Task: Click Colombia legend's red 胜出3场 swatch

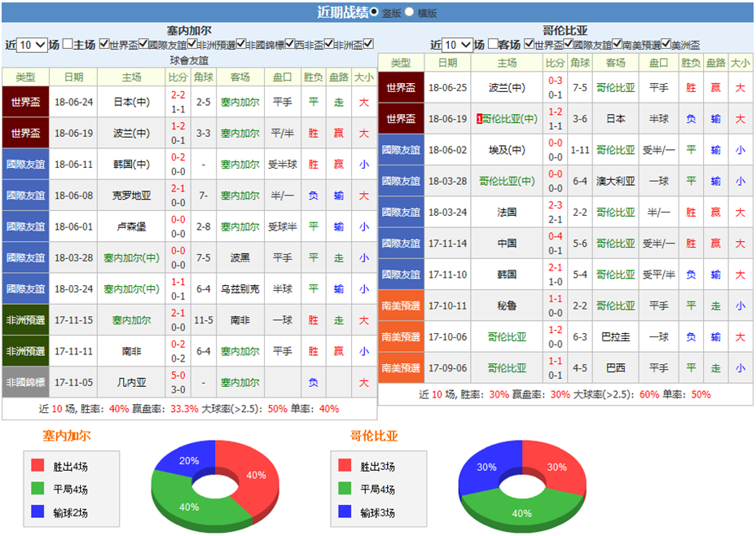Action: [x=345, y=465]
